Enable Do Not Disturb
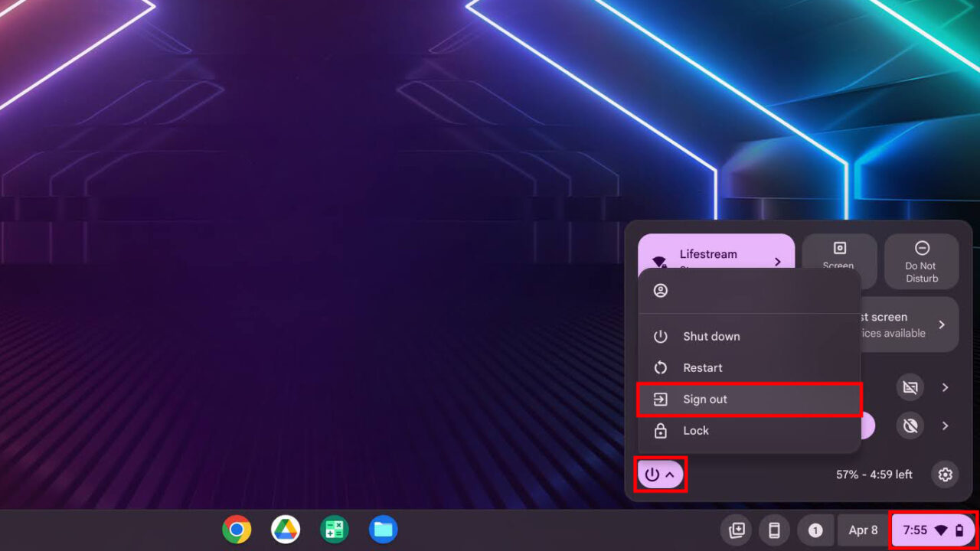The height and width of the screenshot is (551, 980). pyautogui.click(x=921, y=261)
